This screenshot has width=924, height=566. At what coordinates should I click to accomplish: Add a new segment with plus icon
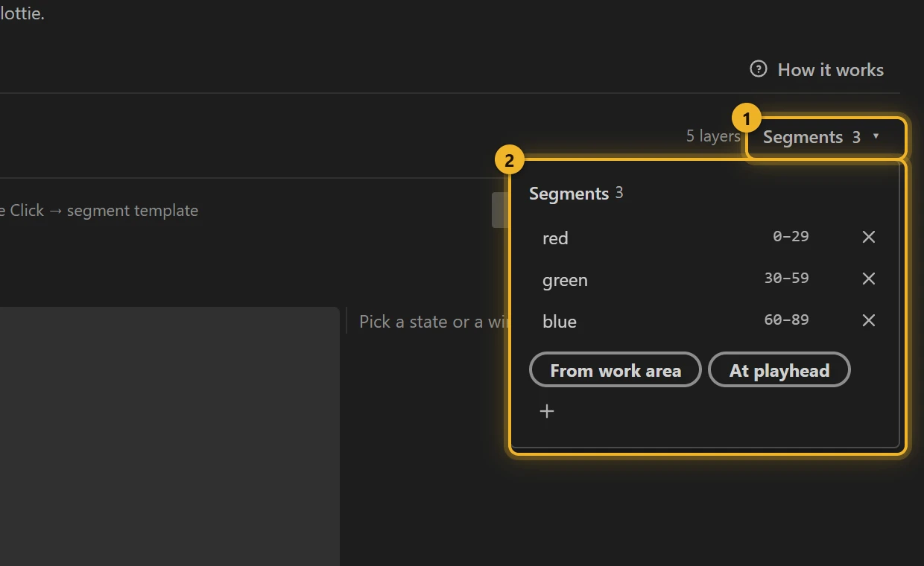(547, 411)
